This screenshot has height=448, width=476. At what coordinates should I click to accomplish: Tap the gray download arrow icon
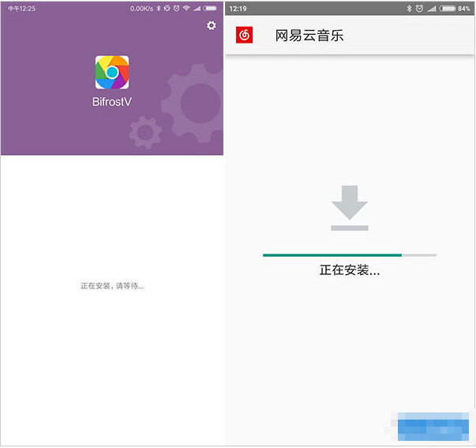[x=350, y=208]
